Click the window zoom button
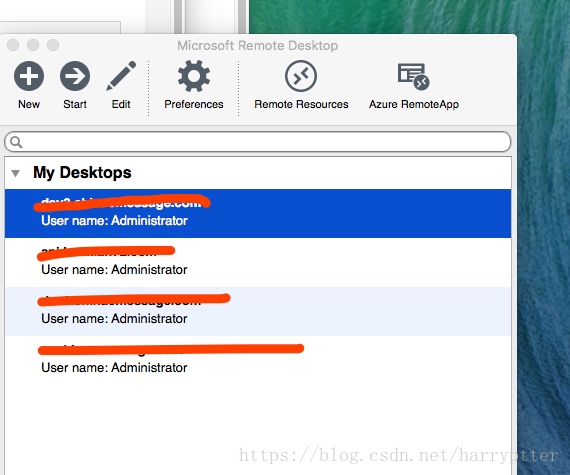 click(x=53, y=45)
